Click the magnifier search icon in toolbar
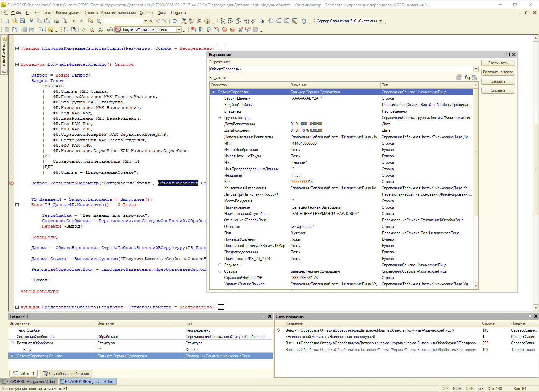 pyautogui.click(x=99, y=21)
